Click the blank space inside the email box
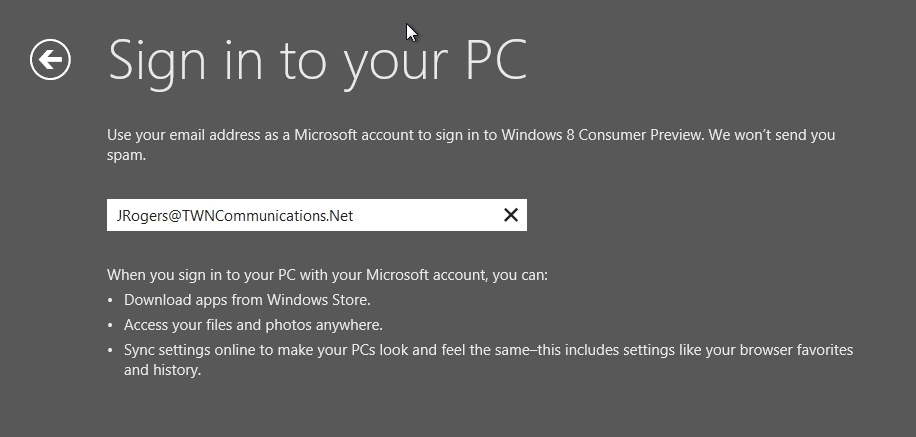 426,215
